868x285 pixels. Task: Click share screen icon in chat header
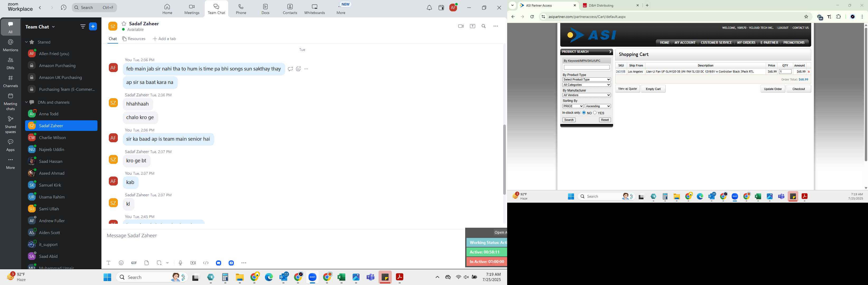click(x=472, y=26)
